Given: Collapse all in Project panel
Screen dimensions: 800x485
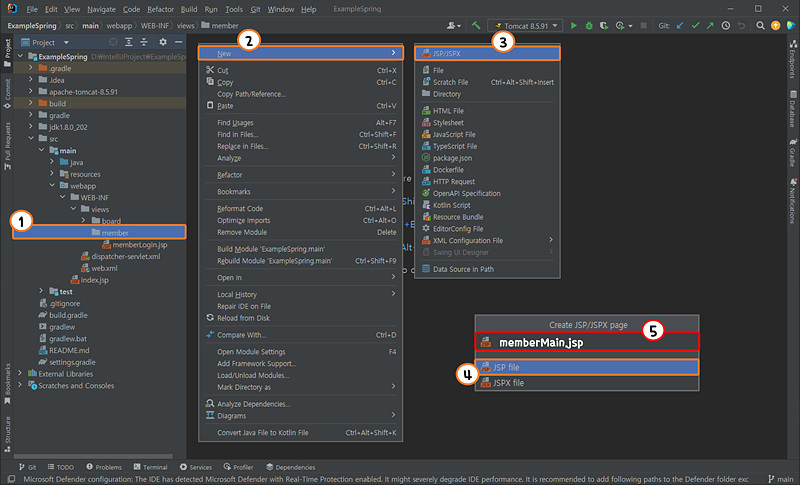Looking at the screenshot, I should pyautogui.click(x=144, y=42).
